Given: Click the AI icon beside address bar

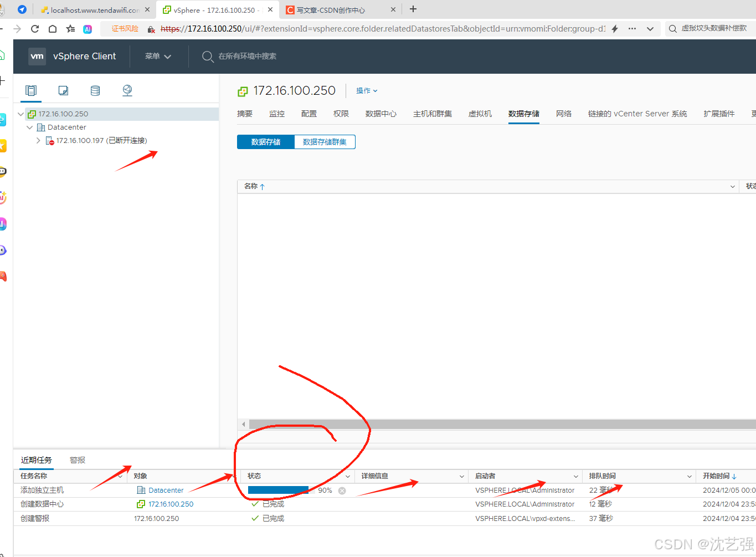Looking at the screenshot, I should click(88, 29).
